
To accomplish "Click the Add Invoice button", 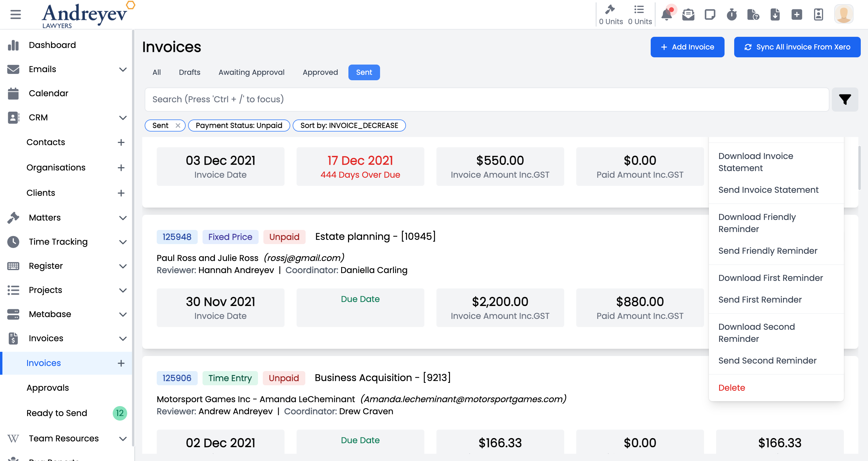I will [x=687, y=47].
